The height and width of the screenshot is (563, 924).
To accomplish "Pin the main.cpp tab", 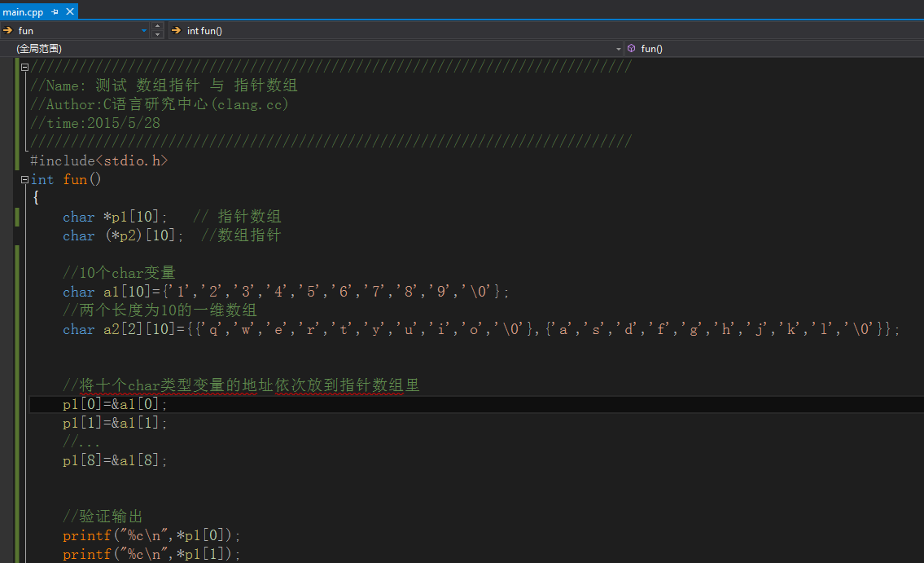I will 55,12.
